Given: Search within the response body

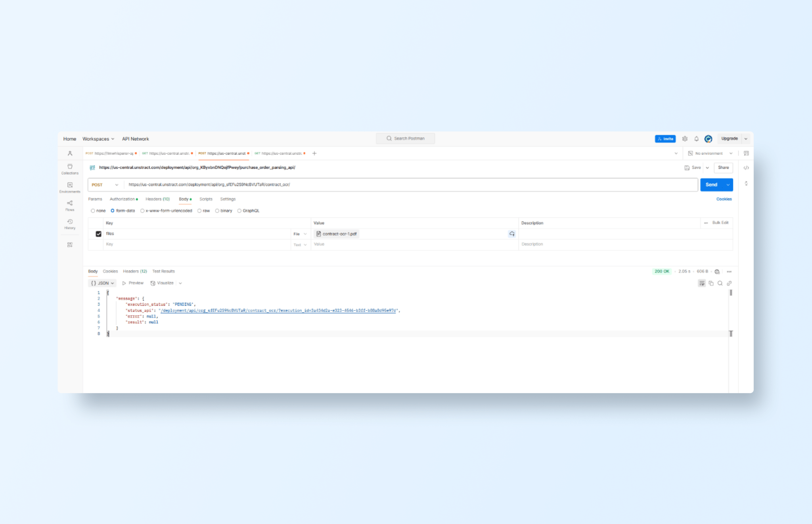Looking at the screenshot, I should tap(720, 283).
